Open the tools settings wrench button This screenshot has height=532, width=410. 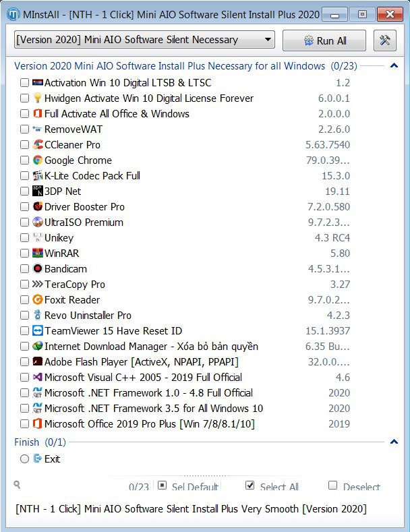coord(385,40)
